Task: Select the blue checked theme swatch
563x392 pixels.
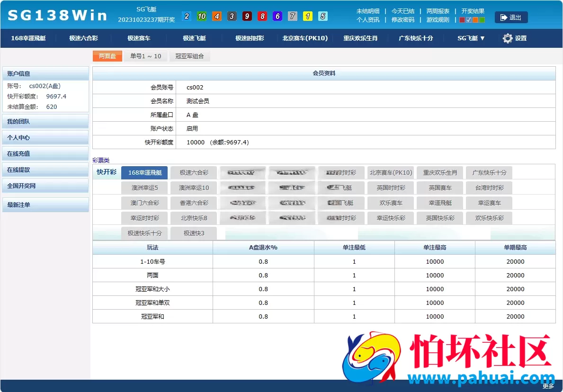Action: click(x=469, y=20)
